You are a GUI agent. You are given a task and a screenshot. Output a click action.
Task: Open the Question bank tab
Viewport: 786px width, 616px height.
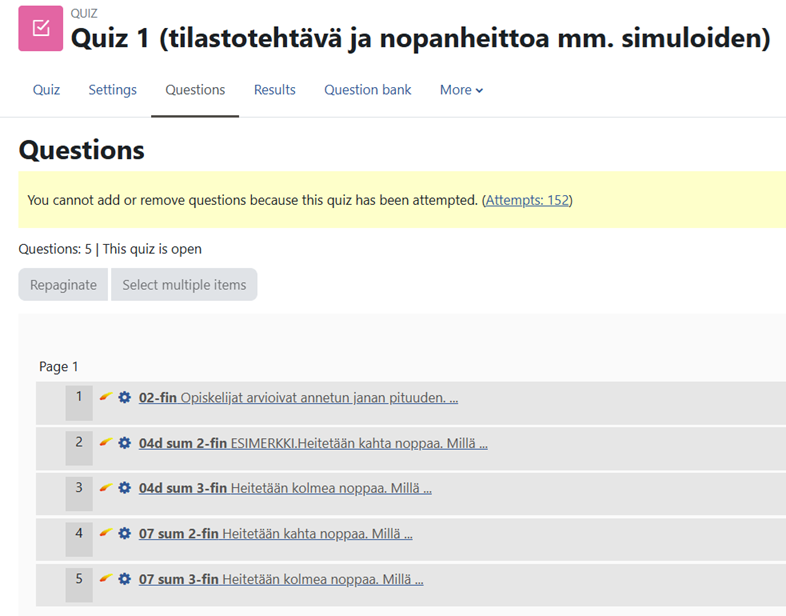[x=367, y=90]
